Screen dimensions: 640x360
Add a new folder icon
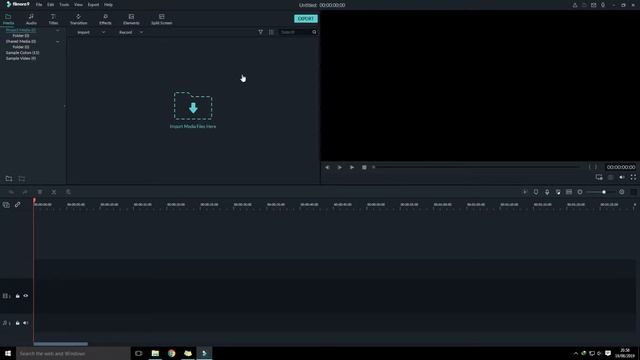tap(9, 179)
